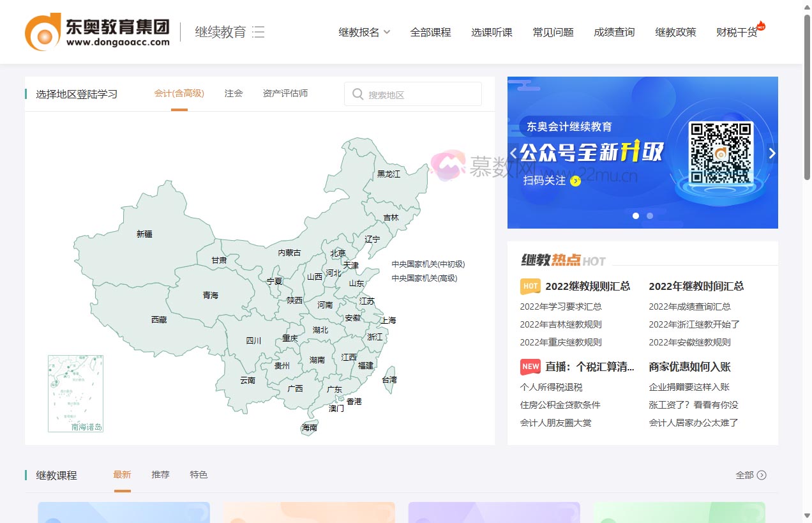Screen dimensions: 812x523
Task: Switch to the 资产评估师 tab
Action: pos(285,93)
